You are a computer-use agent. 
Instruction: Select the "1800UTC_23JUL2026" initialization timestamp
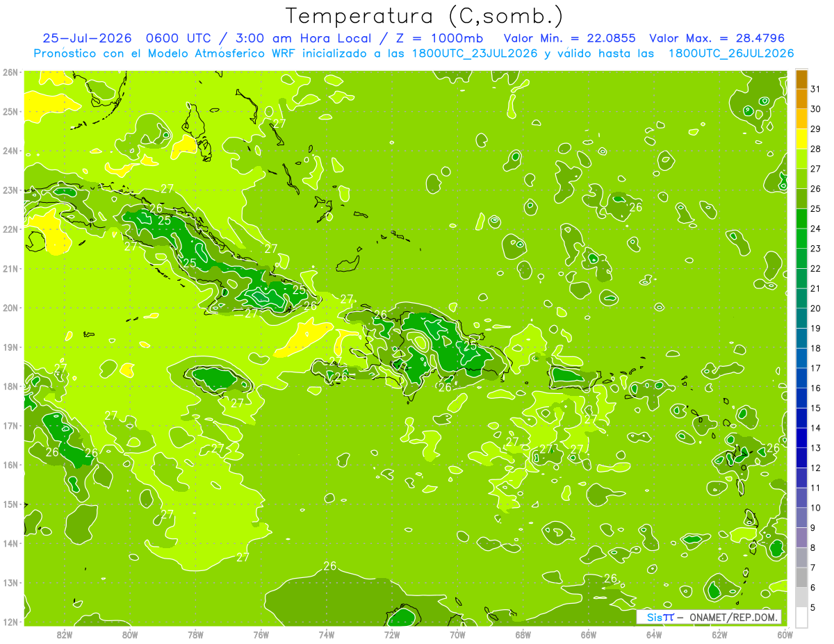tap(475, 53)
